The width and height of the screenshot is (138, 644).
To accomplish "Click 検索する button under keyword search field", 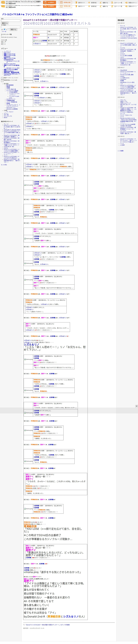I will pos(5,23).
